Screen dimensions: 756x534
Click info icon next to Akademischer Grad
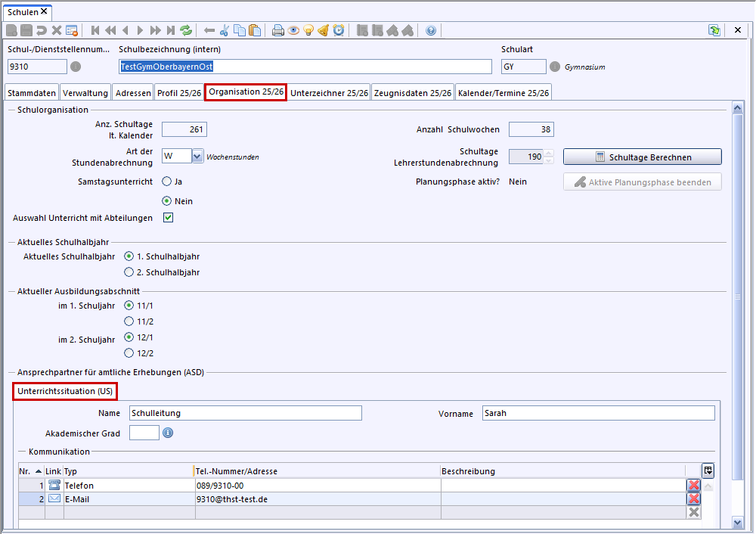(x=168, y=433)
